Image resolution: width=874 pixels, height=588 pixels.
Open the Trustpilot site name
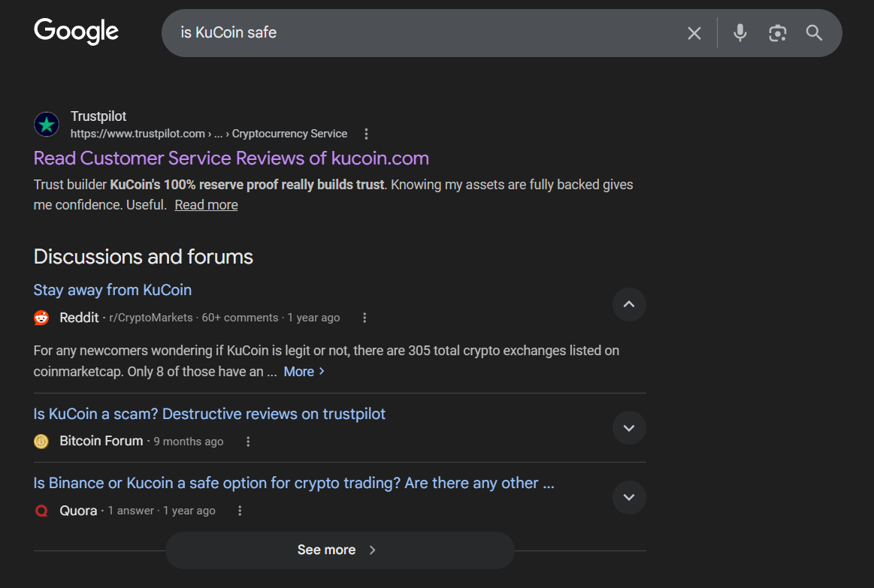pos(98,116)
